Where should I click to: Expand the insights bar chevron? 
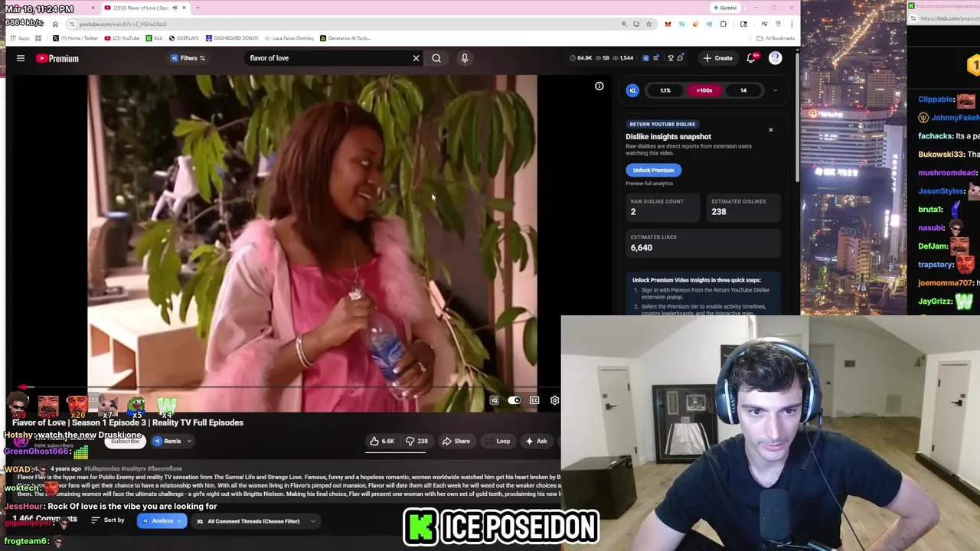point(775,90)
